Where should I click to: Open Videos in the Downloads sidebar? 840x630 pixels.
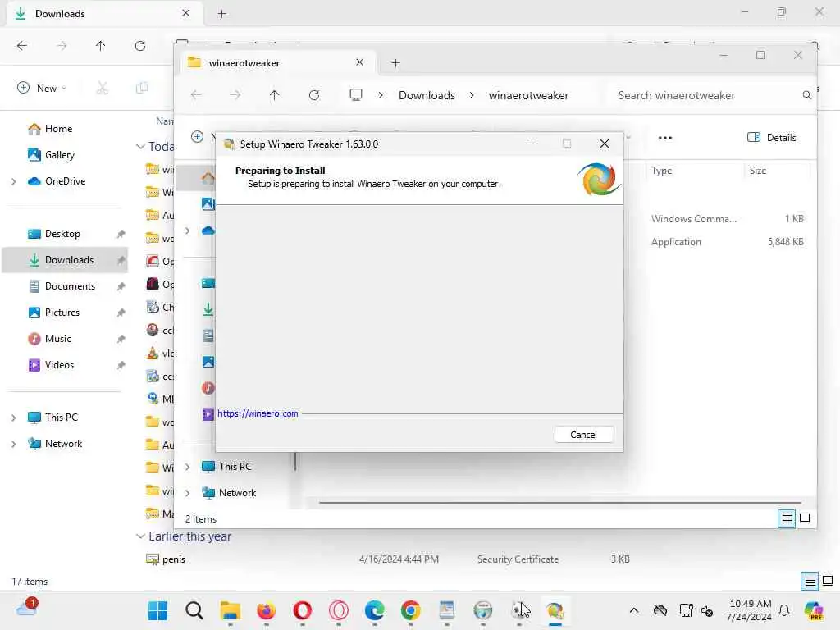59,365
